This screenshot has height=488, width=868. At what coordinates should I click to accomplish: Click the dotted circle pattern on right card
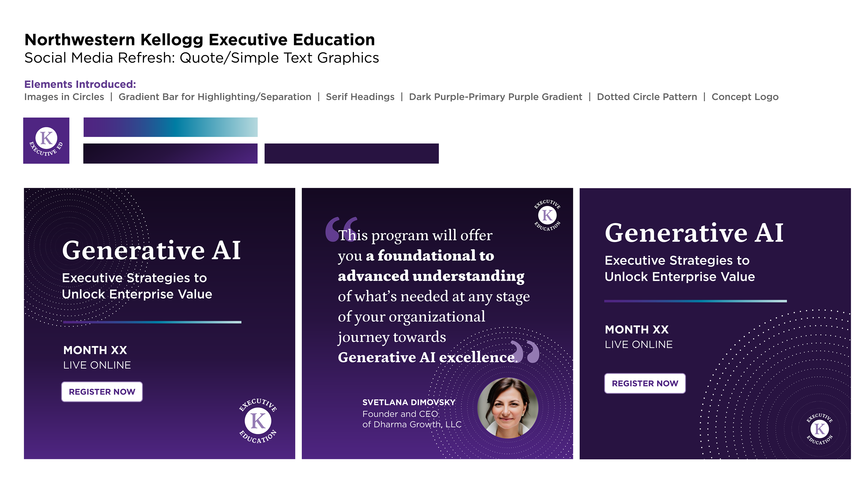tap(775, 384)
